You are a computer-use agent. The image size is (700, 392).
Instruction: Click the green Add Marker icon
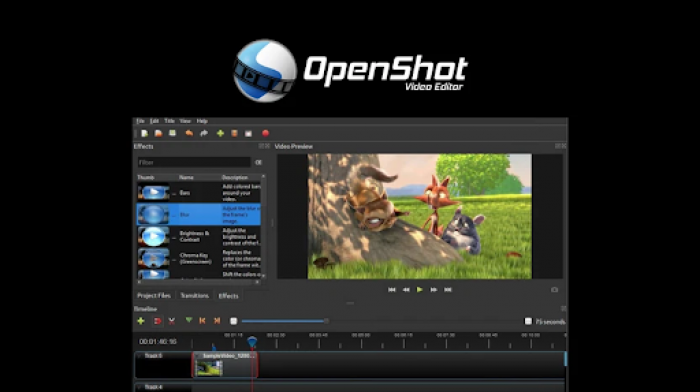click(189, 321)
